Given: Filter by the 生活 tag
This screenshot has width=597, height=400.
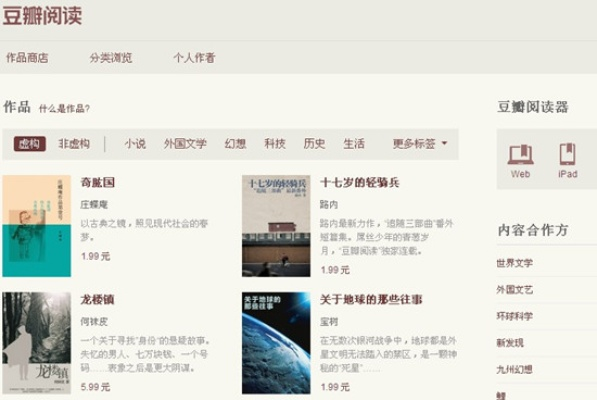Looking at the screenshot, I should tap(354, 143).
